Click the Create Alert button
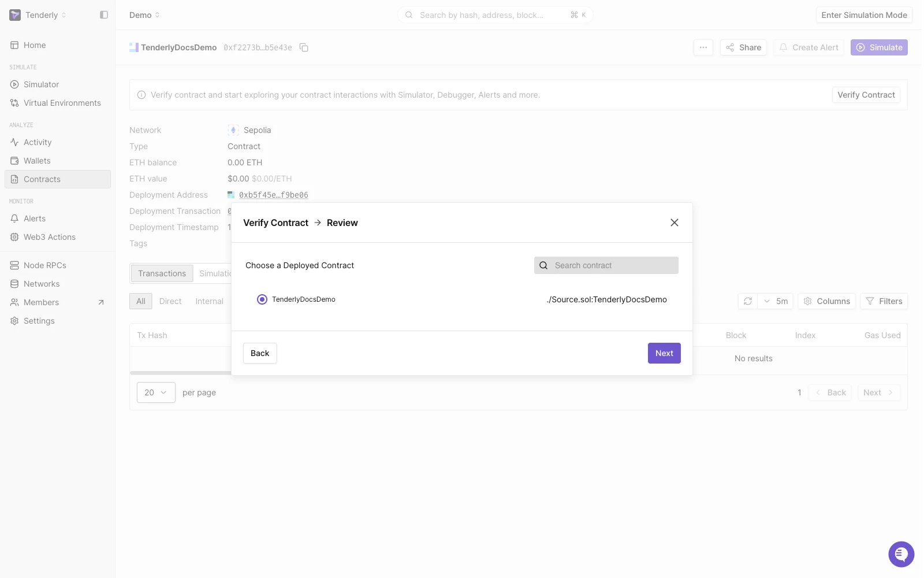Image resolution: width=924 pixels, height=578 pixels. 808,47
